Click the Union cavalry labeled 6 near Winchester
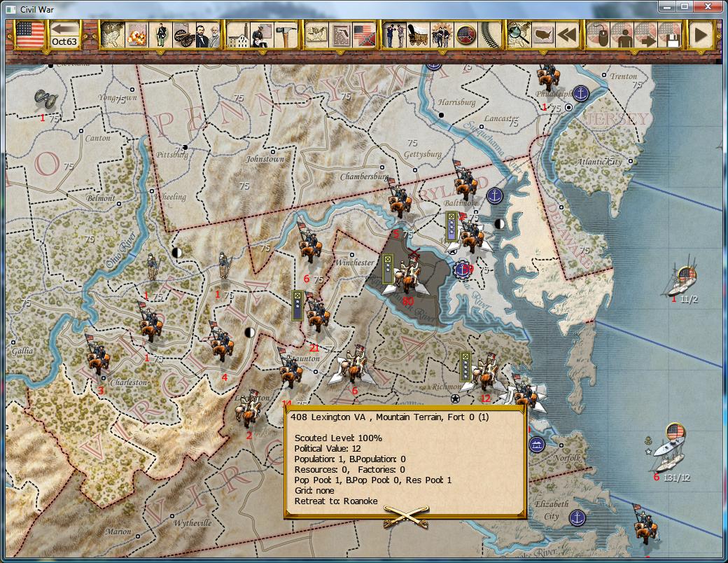This screenshot has width=728, height=563. click(x=310, y=242)
